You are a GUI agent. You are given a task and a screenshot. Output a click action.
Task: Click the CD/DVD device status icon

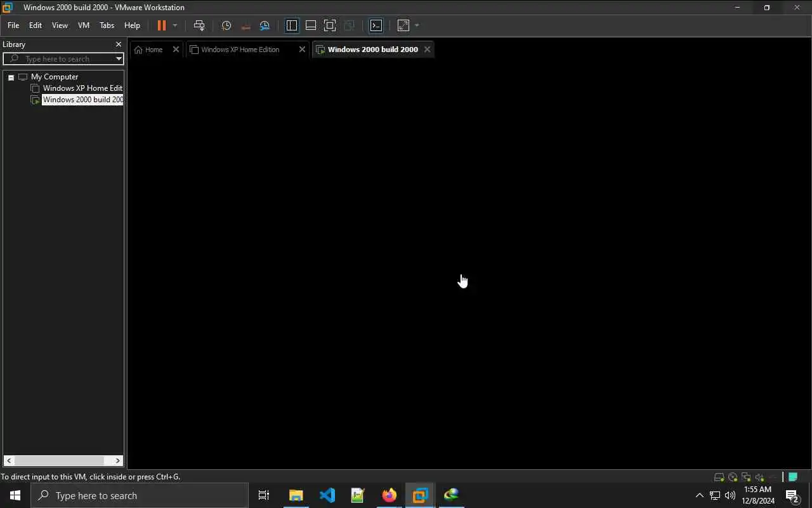point(733,477)
